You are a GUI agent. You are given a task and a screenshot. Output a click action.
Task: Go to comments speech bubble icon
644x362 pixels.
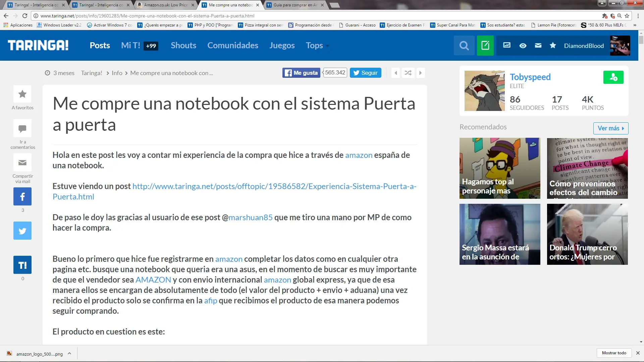(x=22, y=128)
